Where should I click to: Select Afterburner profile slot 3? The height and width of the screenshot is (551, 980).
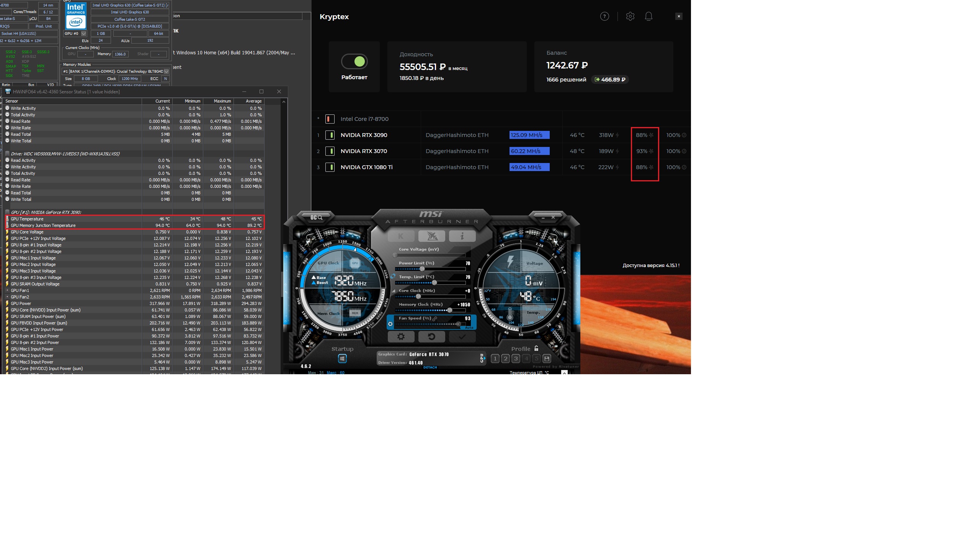coord(516,359)
